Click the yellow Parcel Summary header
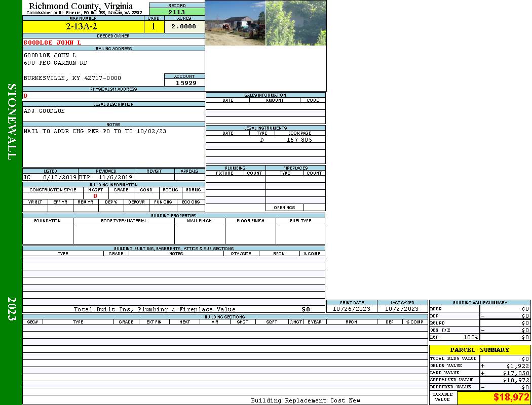532x405 pixels. 479,350
